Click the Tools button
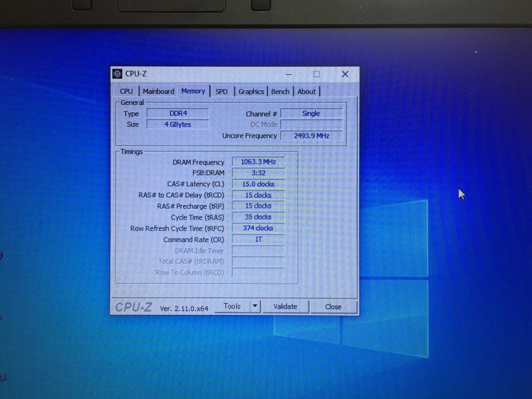This screenshot has height=399, width=532. click(232, 306)
